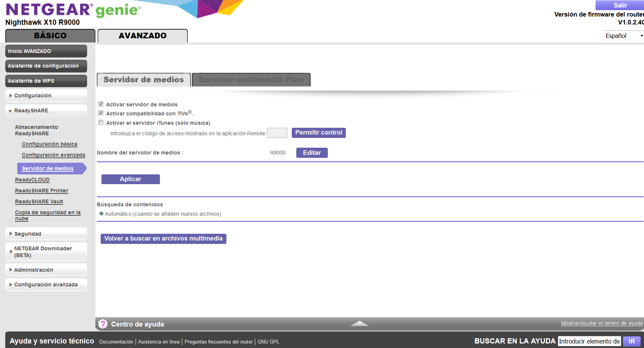Click the Centro de ayuda bar title
644x348 pixels.
point(137,324)
